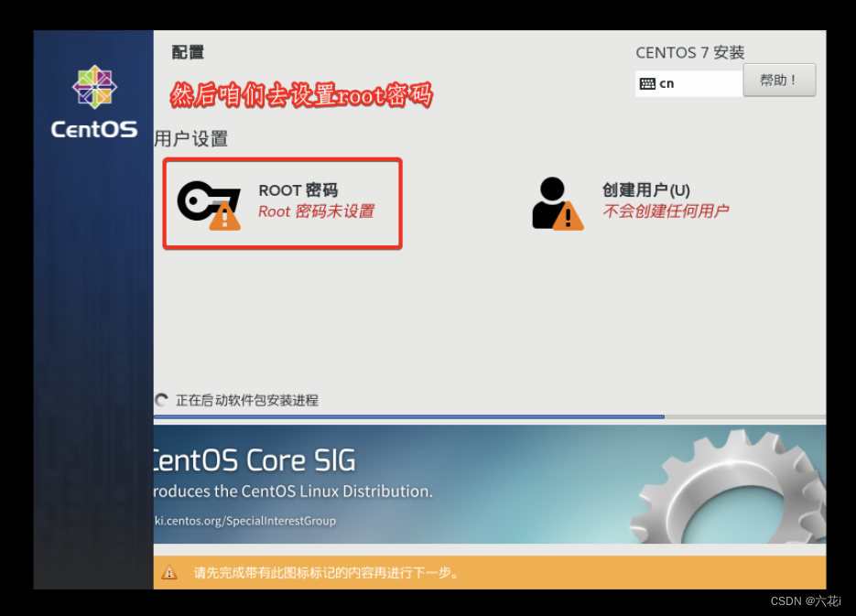Click the Create User person icon
Image resolution: width=856 pixels, height=616 pixels.
[558, 203]
